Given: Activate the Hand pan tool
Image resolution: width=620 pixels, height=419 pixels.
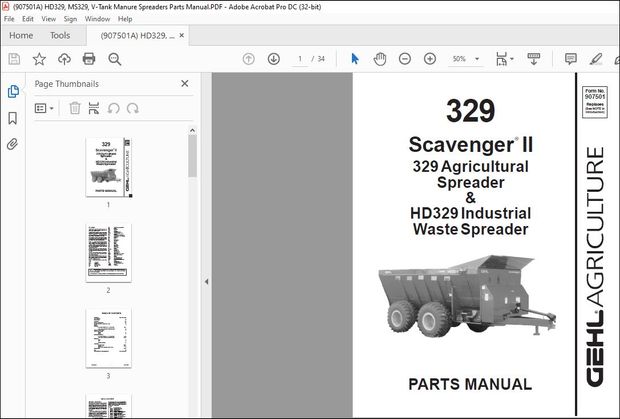Looking at the screenshot, I should point(380,59).
